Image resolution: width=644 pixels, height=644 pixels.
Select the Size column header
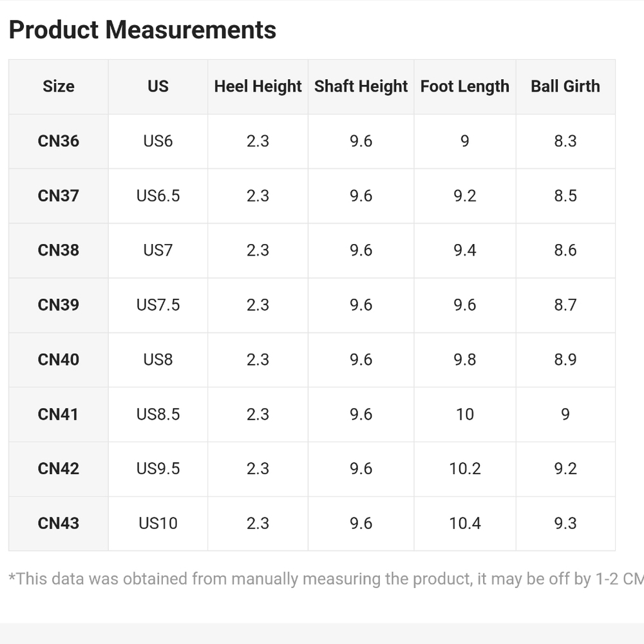tap(59, 87)
